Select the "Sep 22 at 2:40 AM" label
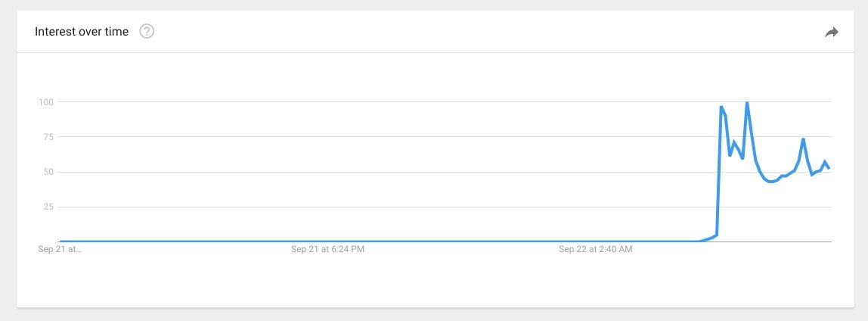Screen dimensions: 868x321 click(x=596, y=250)
